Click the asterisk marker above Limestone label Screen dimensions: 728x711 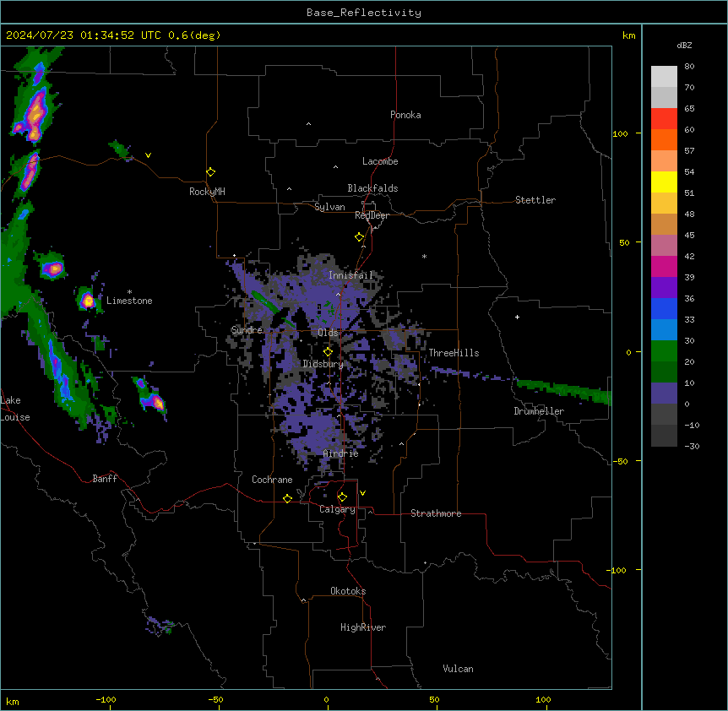tap(129, 292)
